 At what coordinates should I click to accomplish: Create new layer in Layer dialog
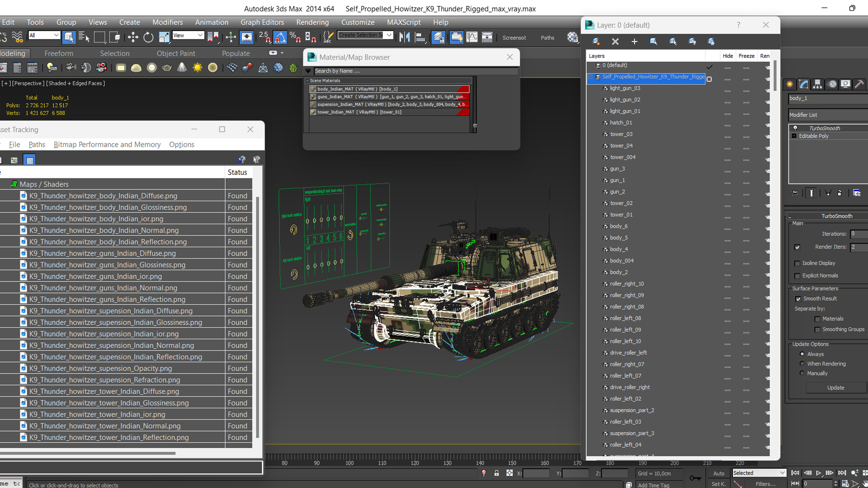click(596, 42)
